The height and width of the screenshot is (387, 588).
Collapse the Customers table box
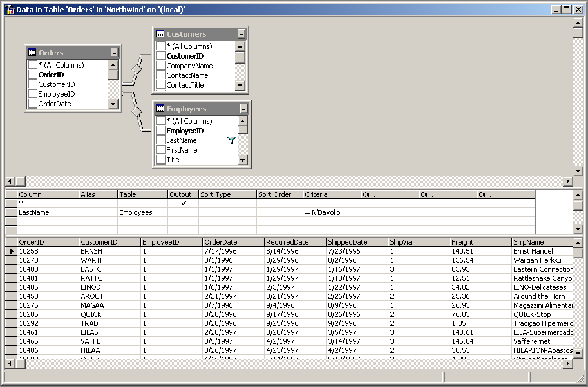241,34
